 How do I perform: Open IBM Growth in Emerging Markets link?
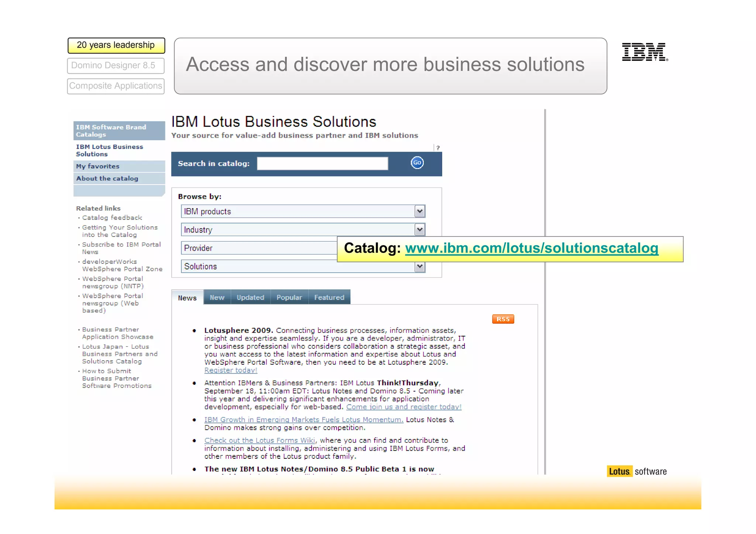[304, 420]
